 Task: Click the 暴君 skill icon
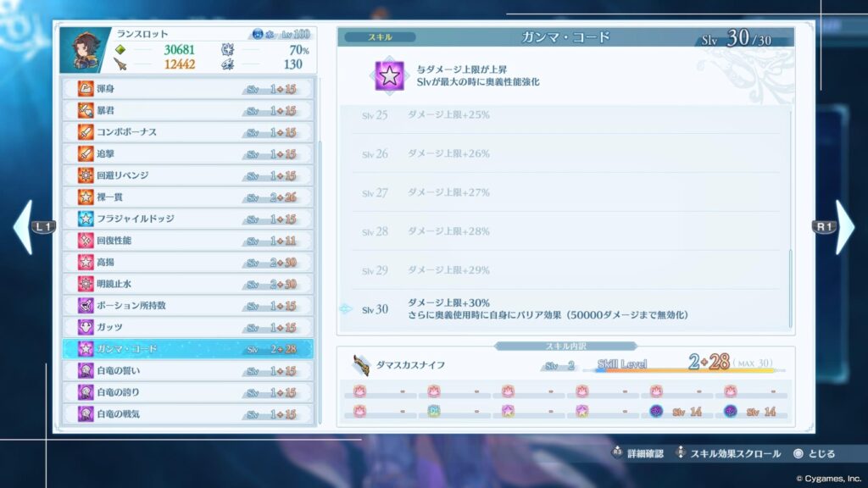[86, 110]
